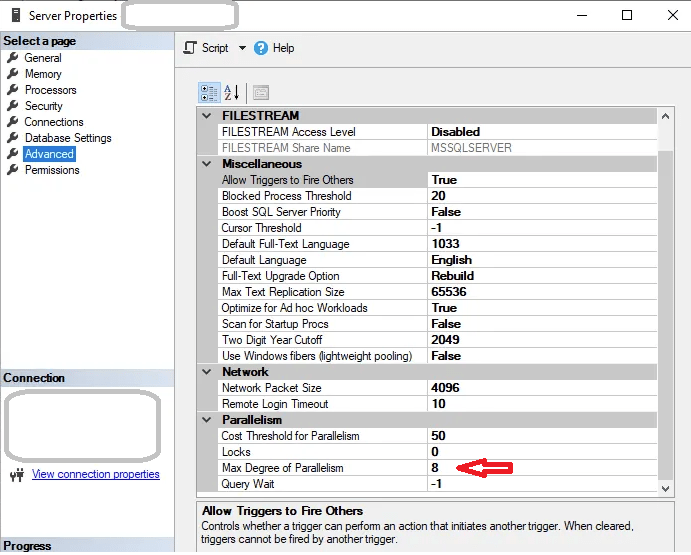The height and width of the screenshot is (555, 691).
Task: Collapse the Miscellaneous category
Action: 207,164
